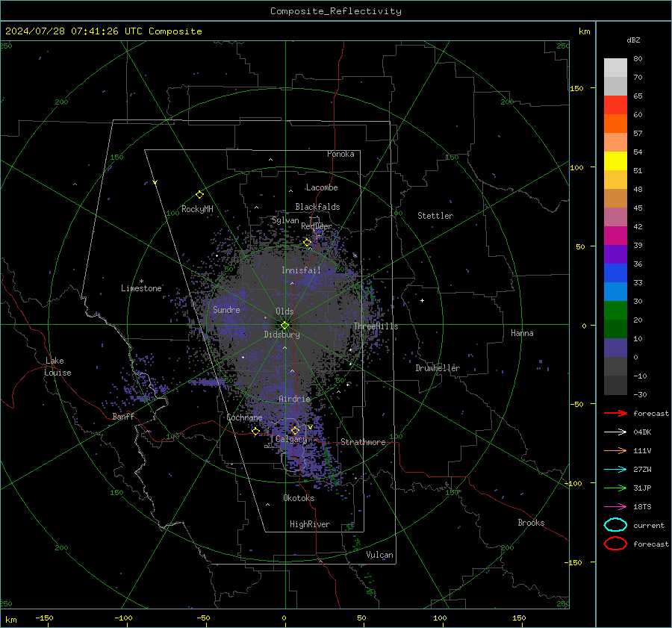This screenshot has width=672, height=628.
Task: Click the yellow radar site marker at center
Action: [285, 325]
